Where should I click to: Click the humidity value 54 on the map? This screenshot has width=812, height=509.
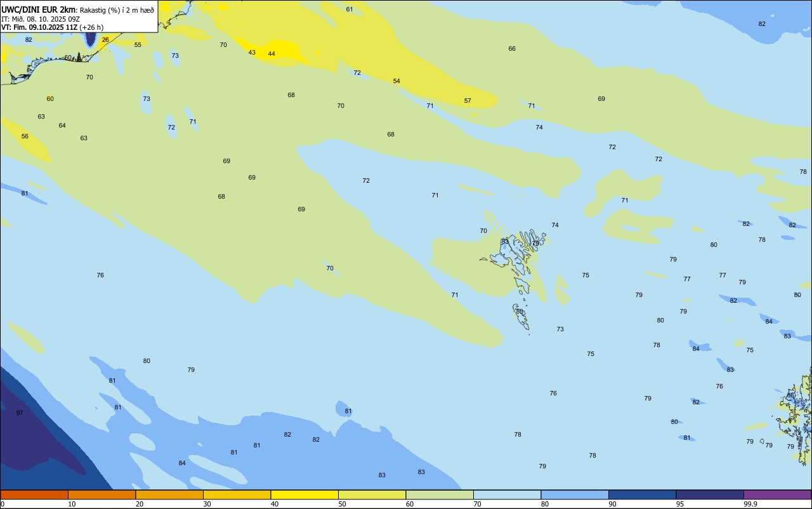pyautogui.click(x=396, y=81)
